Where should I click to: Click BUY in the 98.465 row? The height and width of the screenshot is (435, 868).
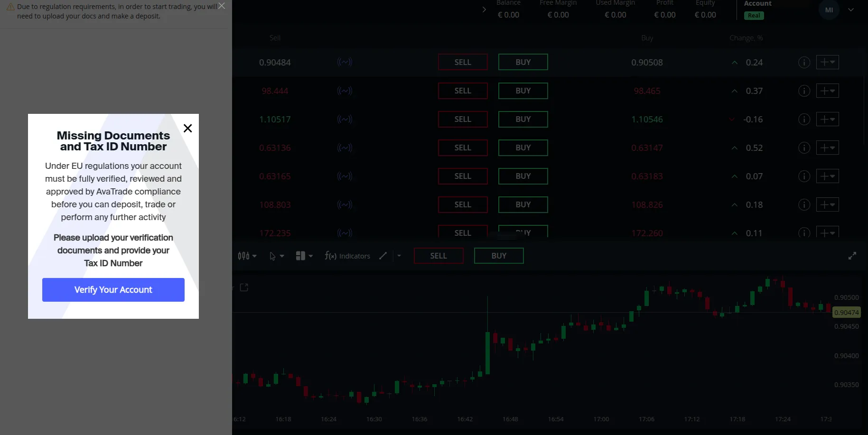[x=523, y=91]
